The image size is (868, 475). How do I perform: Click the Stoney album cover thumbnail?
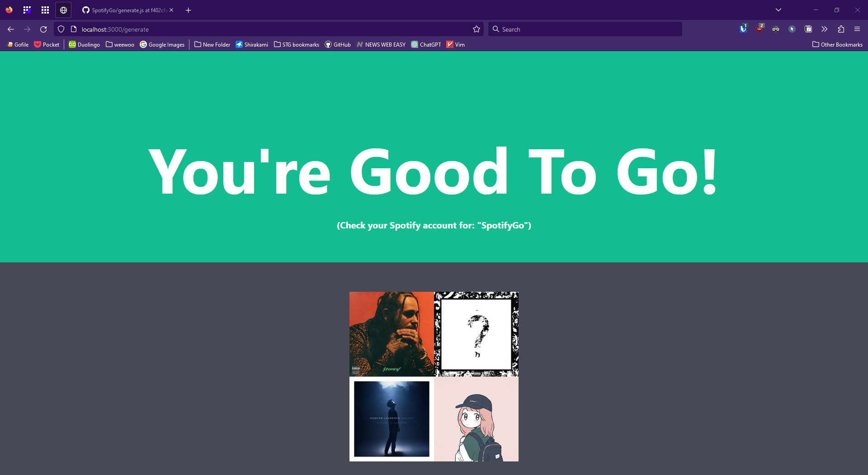click(392, 334)
